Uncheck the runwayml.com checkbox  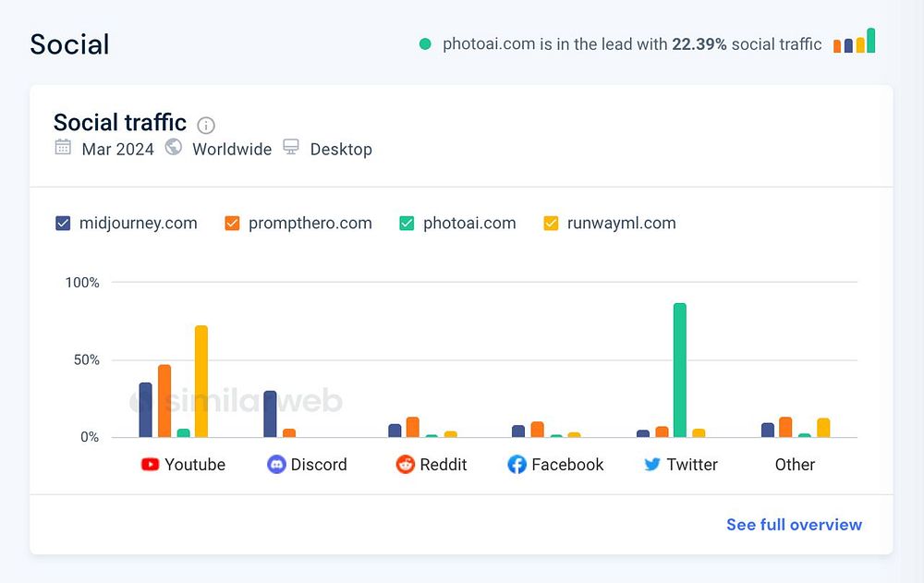click(551, 223)
